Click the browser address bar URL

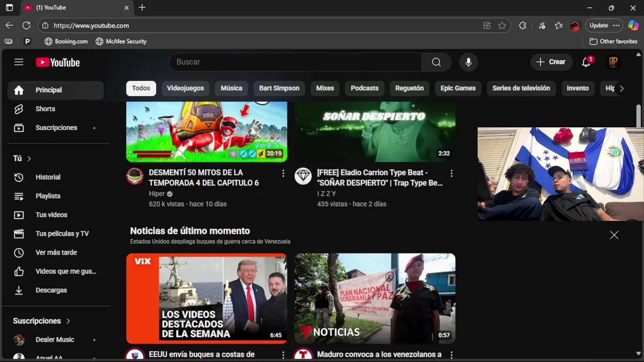point(91,25)
